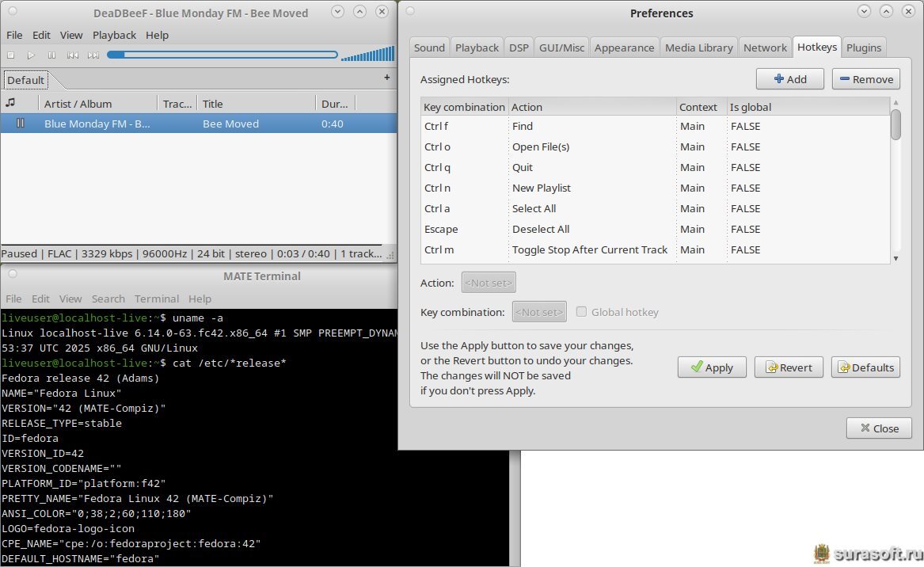
Task: Click the Apply button
Action: pyautogui.click(x=711, y=367)
